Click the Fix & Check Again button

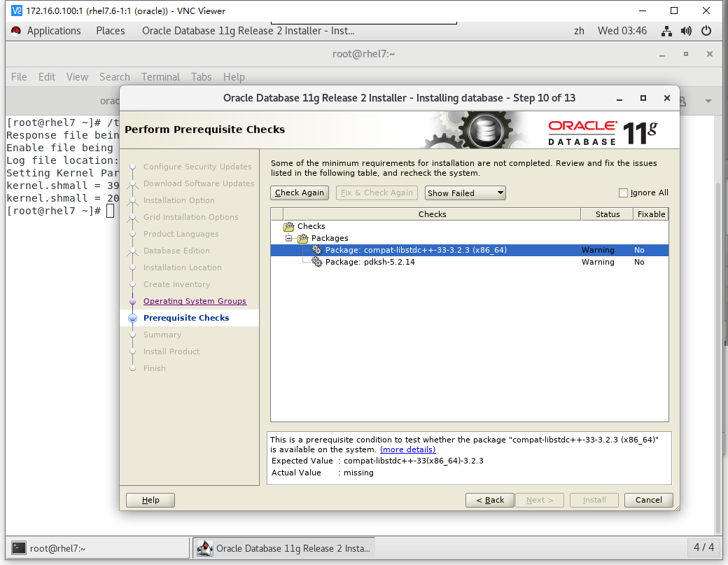click(x=377, y=193)
